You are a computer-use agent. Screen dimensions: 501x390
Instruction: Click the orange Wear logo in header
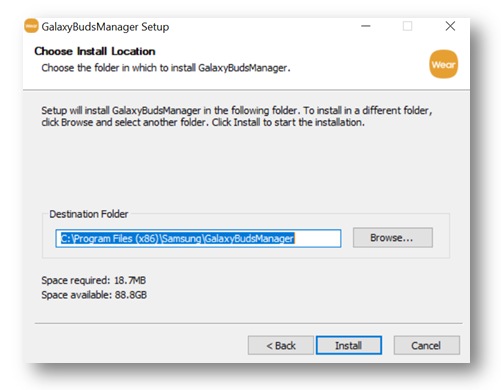443,64
